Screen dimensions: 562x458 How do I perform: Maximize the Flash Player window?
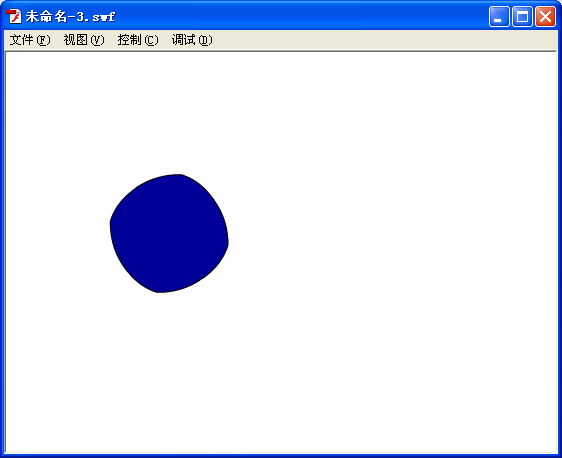tap(522, 16)
